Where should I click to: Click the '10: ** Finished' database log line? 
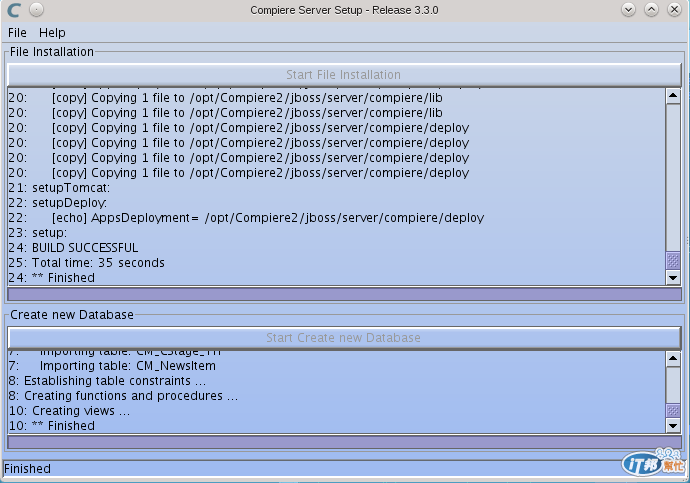52,426
